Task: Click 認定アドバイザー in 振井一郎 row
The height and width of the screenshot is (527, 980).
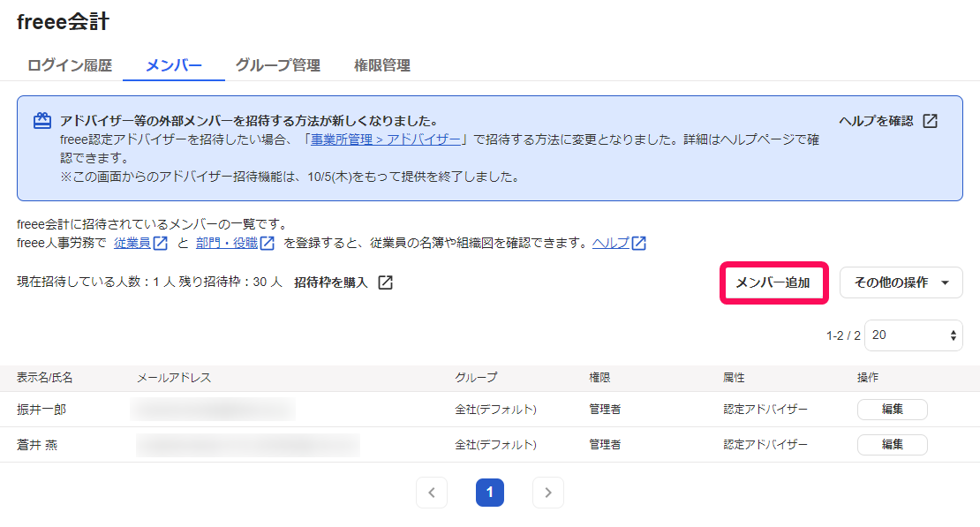Action: coord(765,410)
